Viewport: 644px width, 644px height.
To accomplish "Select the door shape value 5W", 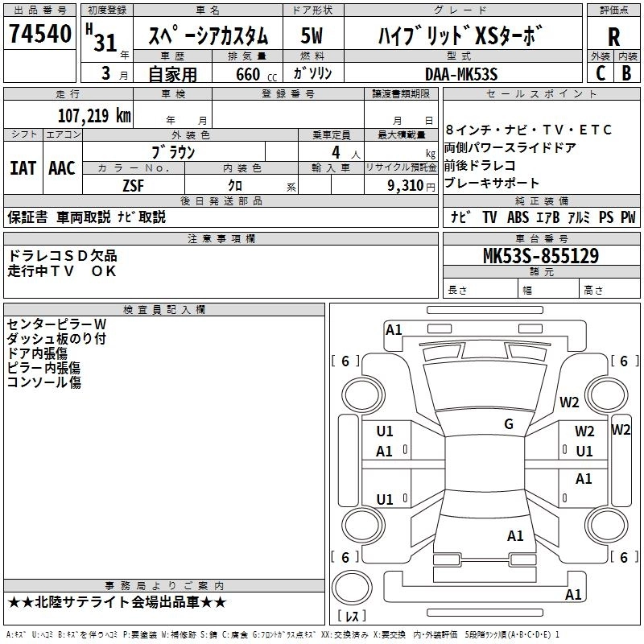I will point(312,35).
